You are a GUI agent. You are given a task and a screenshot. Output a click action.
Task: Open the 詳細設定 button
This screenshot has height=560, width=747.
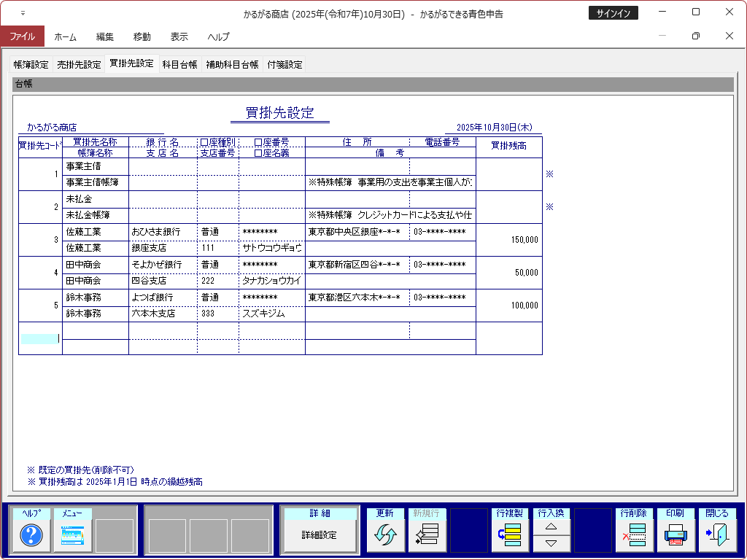click(320, 535)
